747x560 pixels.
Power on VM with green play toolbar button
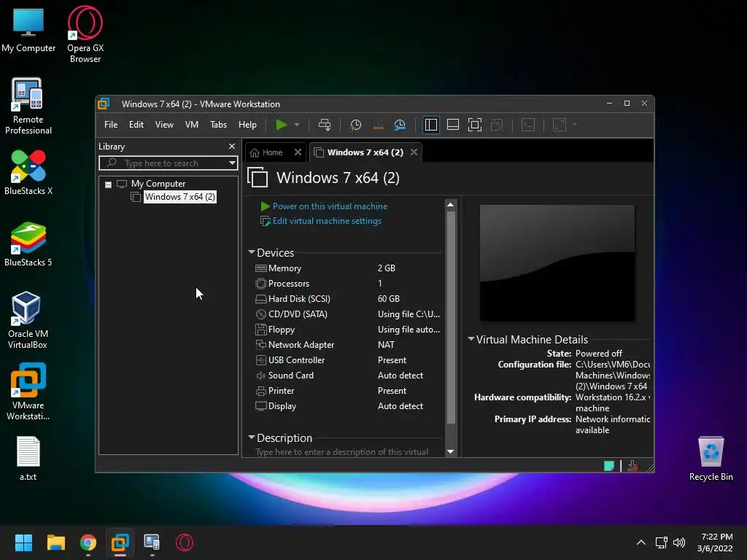pos(281,125)
